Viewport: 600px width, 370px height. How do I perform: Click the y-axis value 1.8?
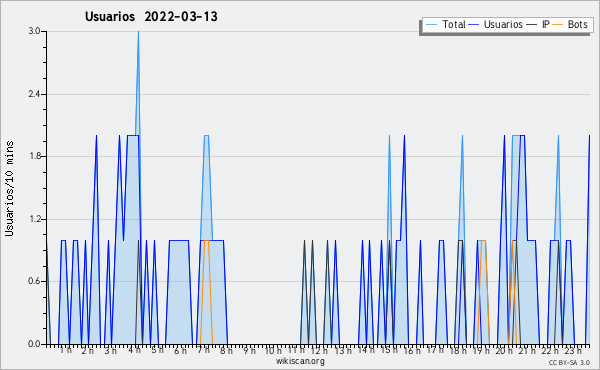coord(34,156)
